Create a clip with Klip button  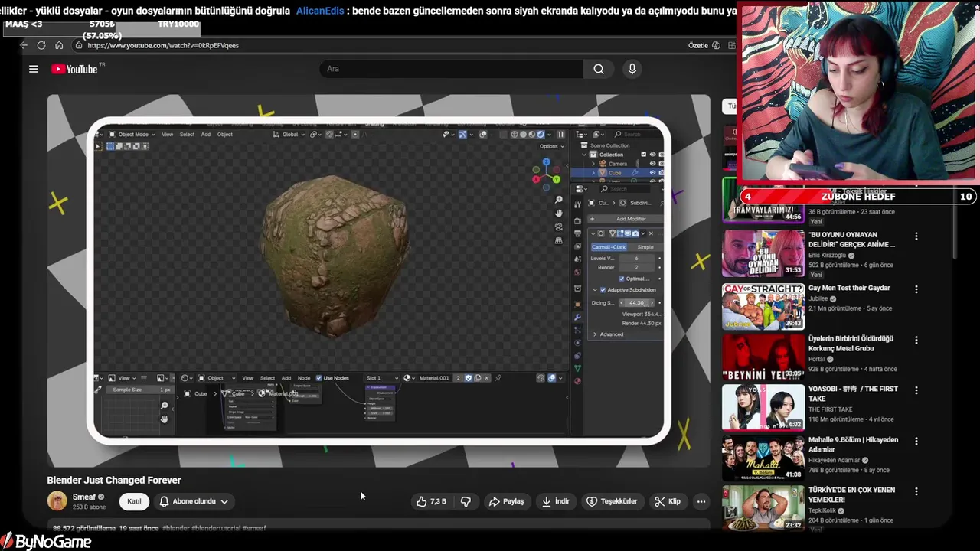667,501
